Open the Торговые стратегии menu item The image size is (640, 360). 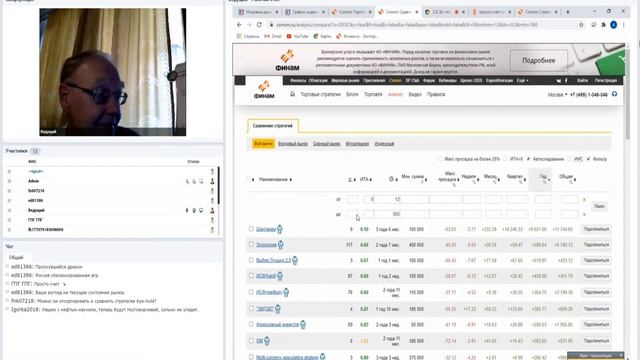[320, 94]
